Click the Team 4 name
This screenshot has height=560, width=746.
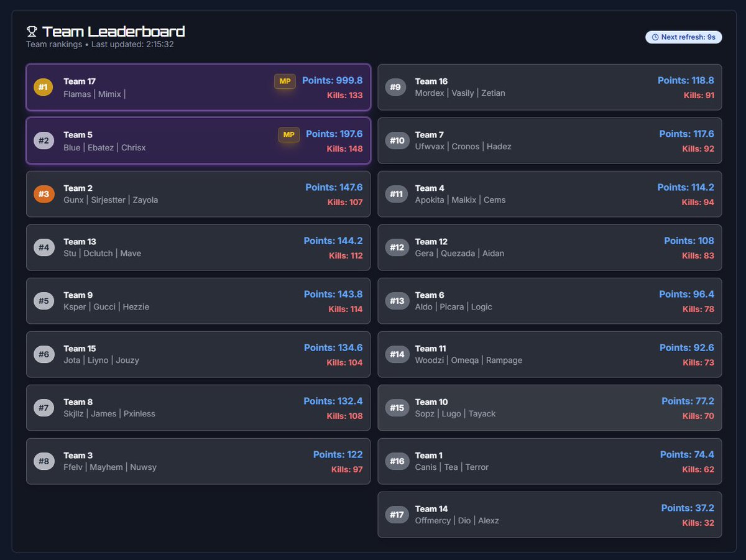430,188
